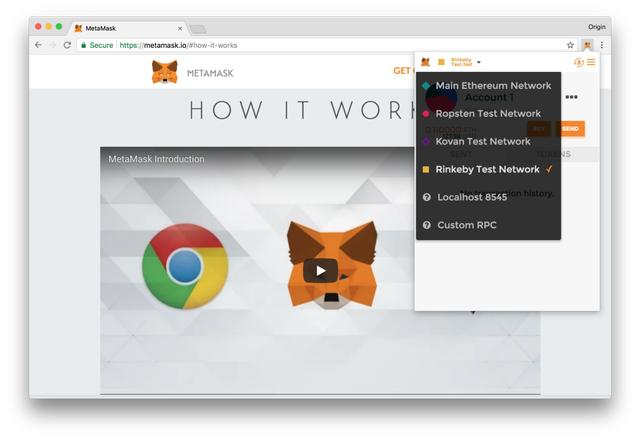Switch to the TOKENS tab
Screen dimensions: 640x440
(x=553, y=154)
